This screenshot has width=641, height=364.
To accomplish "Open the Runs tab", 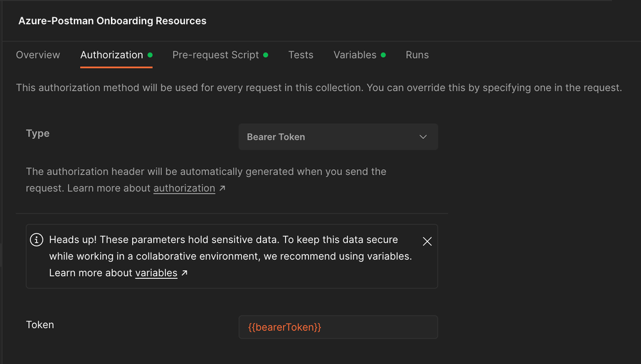I will [417, 55].
